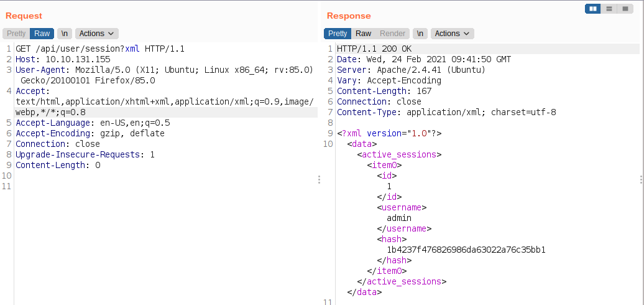Click the text/html,application/xhtml+xml Accept value line
The height and width of the screenshot is (305, 644).
tap(164, 102)
